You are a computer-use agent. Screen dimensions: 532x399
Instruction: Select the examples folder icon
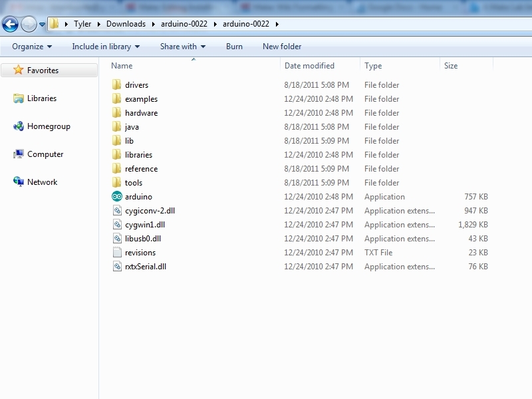pos(116,98)
